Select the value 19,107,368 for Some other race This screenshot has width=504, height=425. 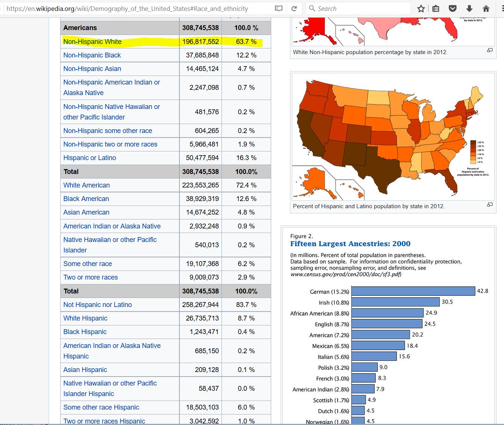point(202,264)
